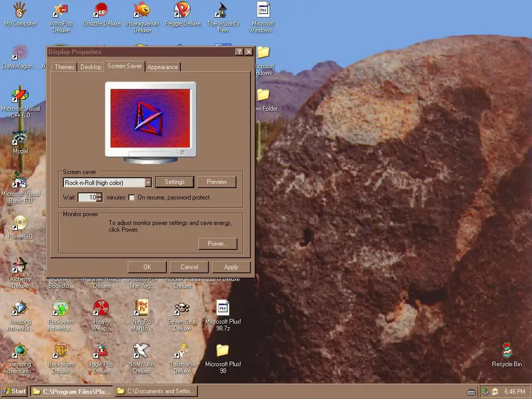This screenshot has width=532, height=399.
Task: Open the Power... settings button
Action: coord(218,244)
